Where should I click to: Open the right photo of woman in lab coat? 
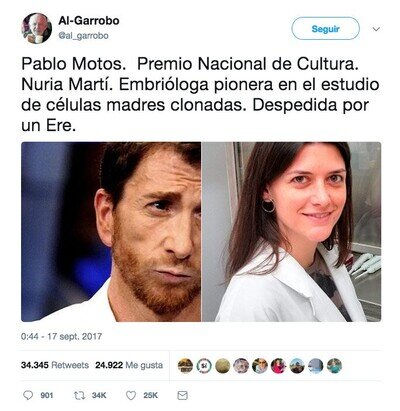coord(291,232)
